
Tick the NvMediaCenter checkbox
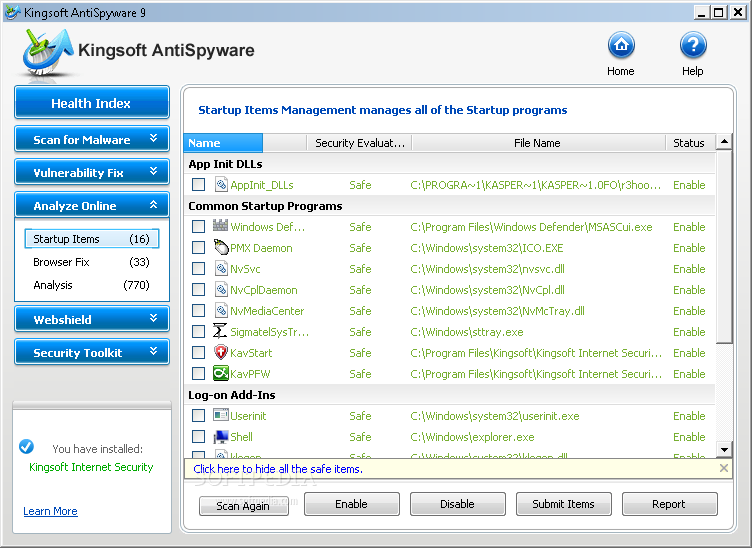tap(198, 311)
